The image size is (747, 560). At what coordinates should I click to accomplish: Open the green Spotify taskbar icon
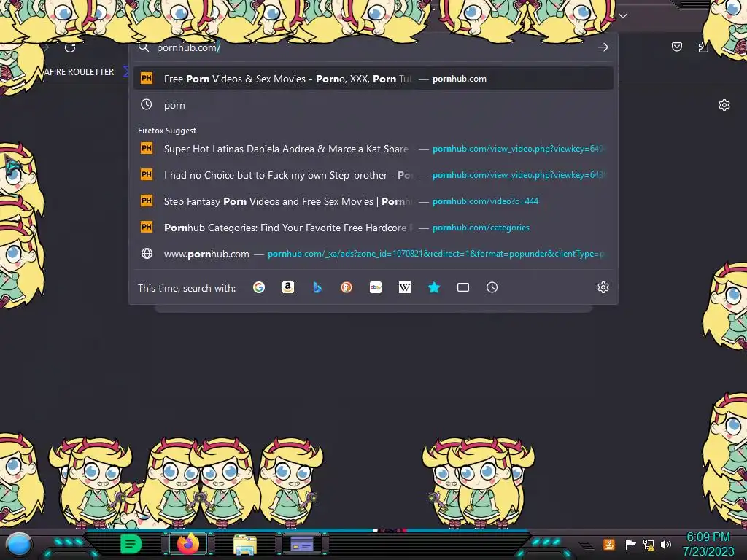pyautogui.click(x=131, y=544)
